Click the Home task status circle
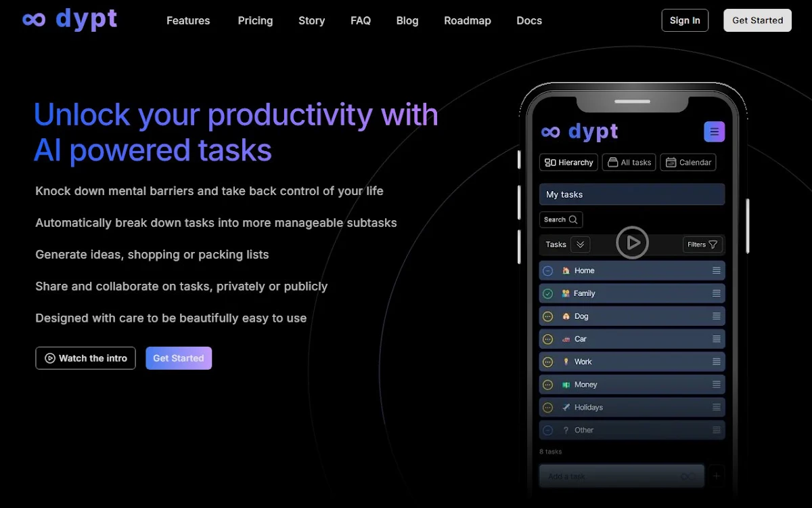 point(548,271)
